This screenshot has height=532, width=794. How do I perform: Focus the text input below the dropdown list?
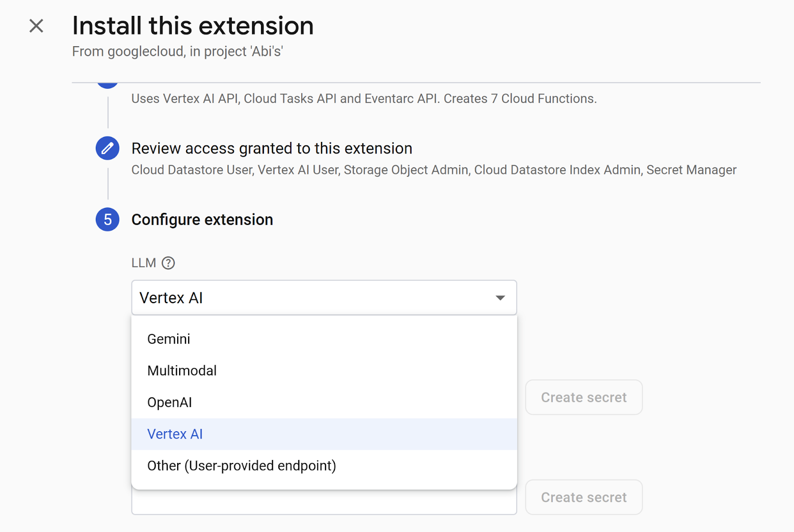(x=324, y=503)
